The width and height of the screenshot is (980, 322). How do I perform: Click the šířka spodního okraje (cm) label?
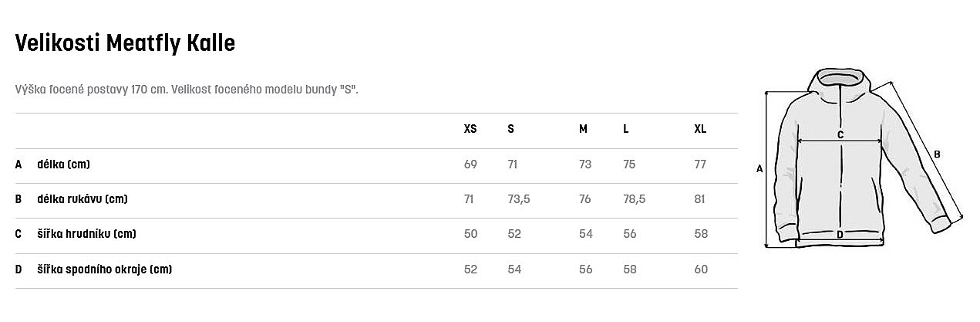pos(104,269)
